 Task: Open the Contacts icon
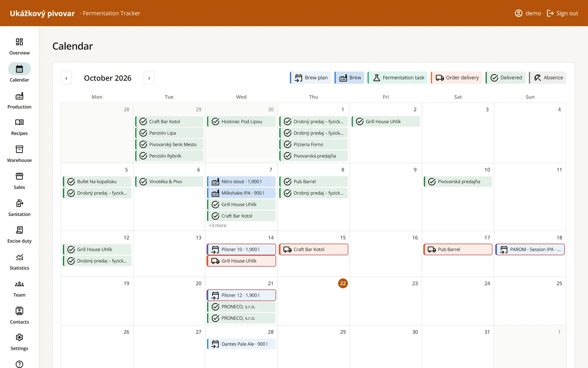coord(19,311)
